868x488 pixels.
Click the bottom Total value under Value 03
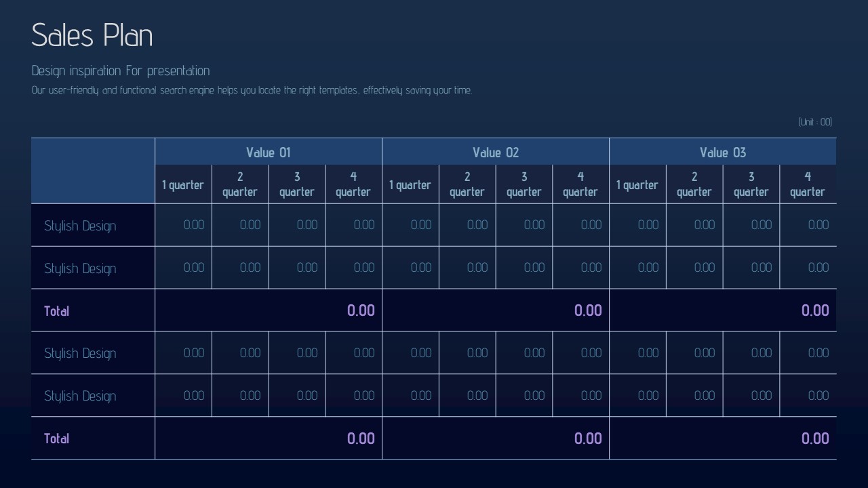pos(815,439)
